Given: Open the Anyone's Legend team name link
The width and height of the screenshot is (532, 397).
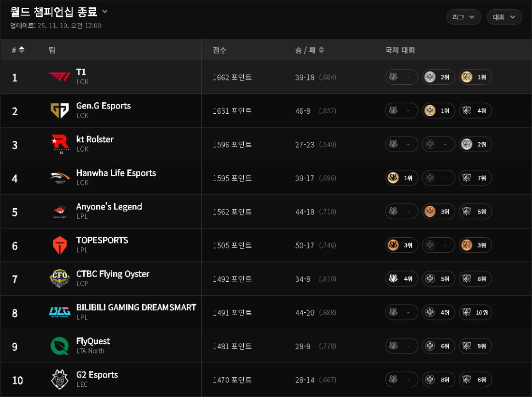Looking at the screenshot, I should coord(109,207).
